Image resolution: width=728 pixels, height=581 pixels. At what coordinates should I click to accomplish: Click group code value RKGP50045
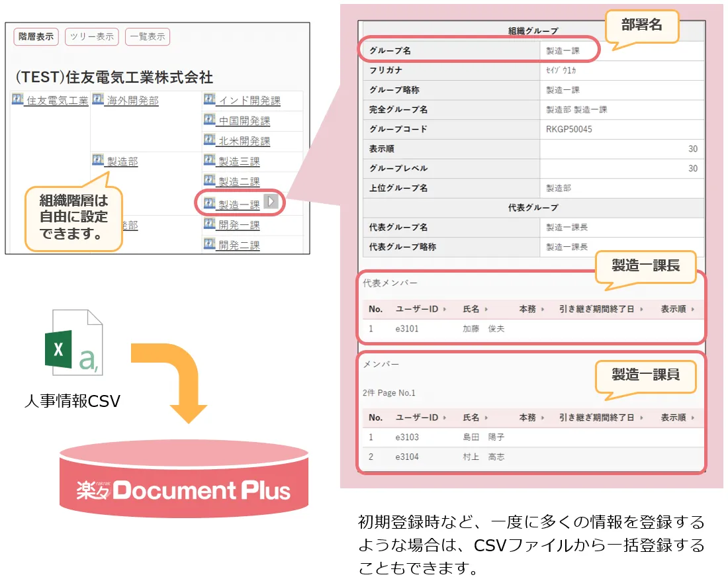(x=569, y=129)
